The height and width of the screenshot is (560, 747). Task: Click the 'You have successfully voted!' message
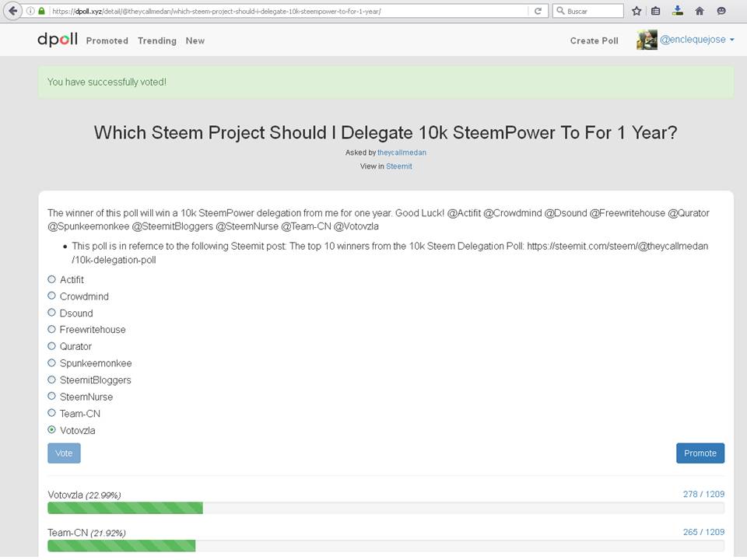pos(107,82)
